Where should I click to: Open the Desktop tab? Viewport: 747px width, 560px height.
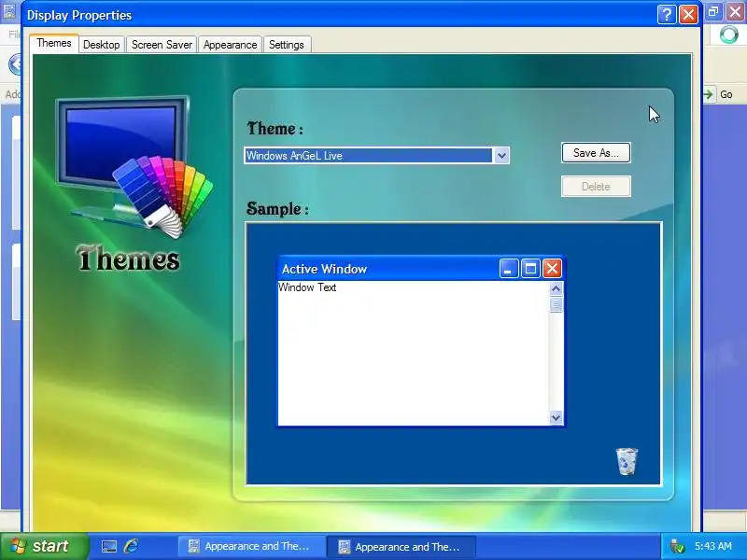[x=102, y=45]
